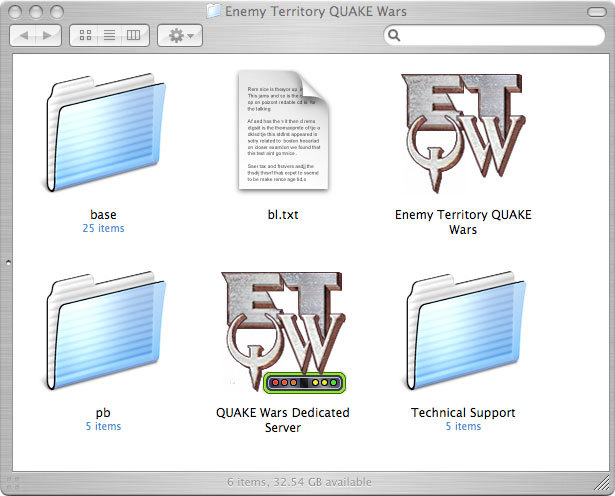
Task: Click the window title 'Enemy Territory QUAKE Wars'
Action: 316,11
